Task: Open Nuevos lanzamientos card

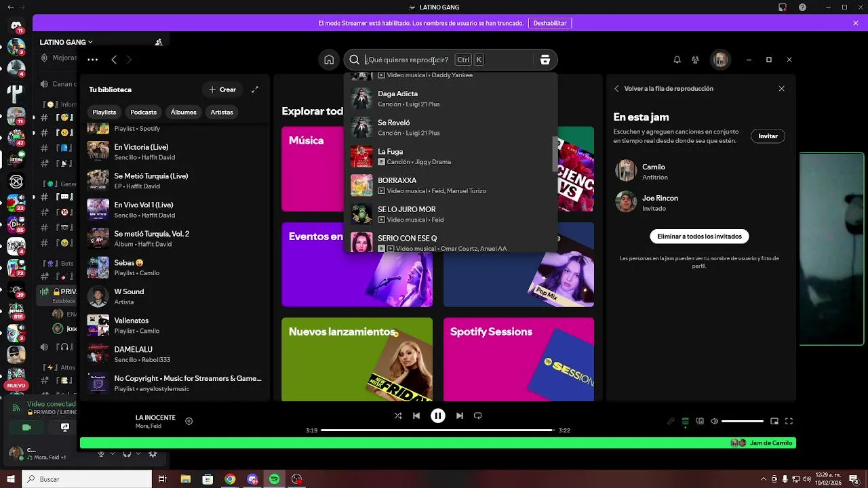Action: 357,359
